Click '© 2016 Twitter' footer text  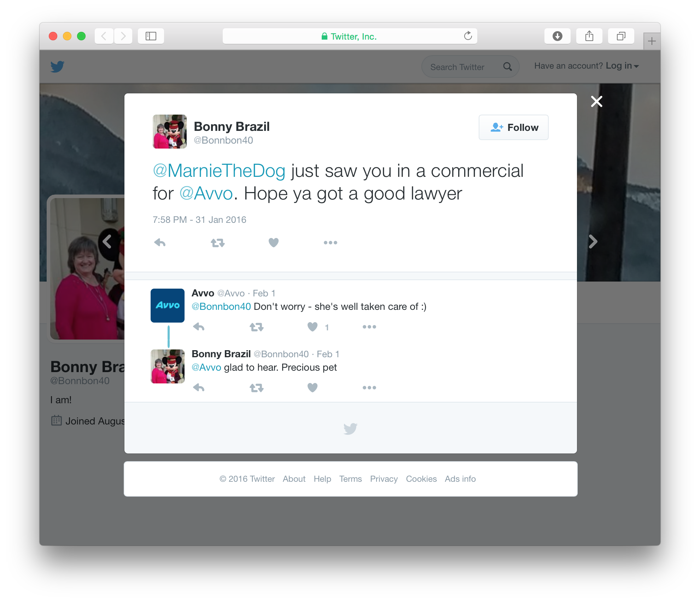click(247, 479)
